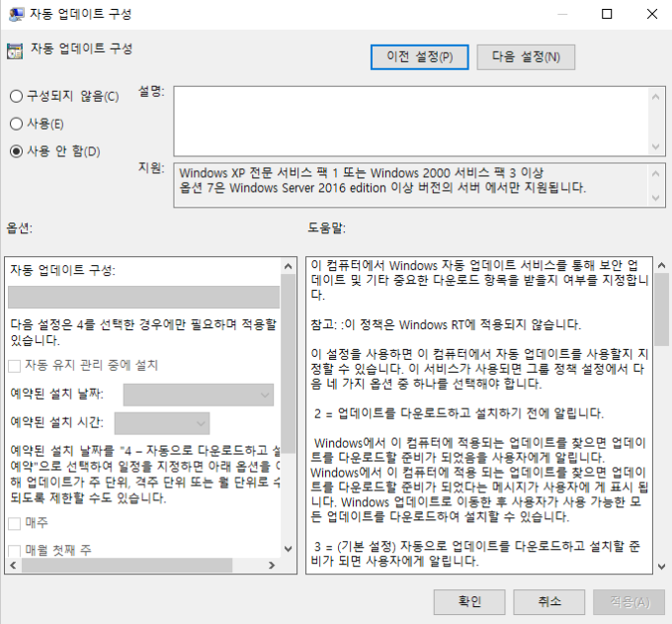Click the down arrow of the 설명 box scrollbar
672x624 pixels.
point(656,146)
